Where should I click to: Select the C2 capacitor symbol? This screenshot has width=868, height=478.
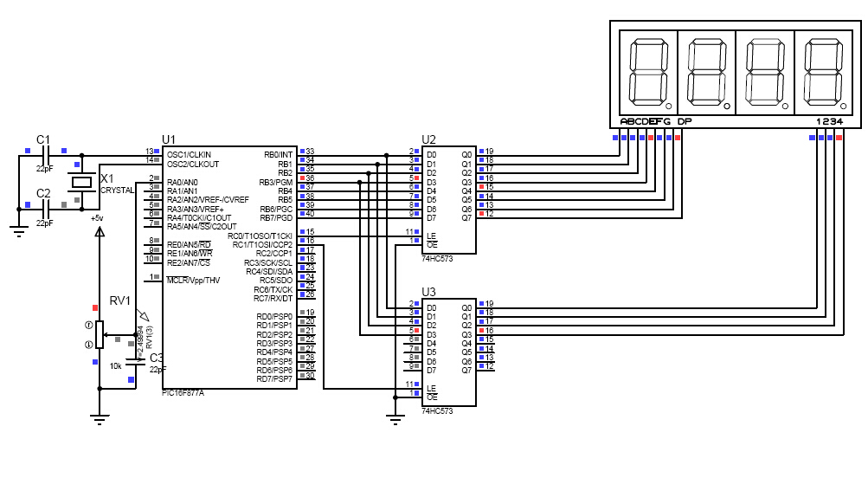(x=46, y=210)
